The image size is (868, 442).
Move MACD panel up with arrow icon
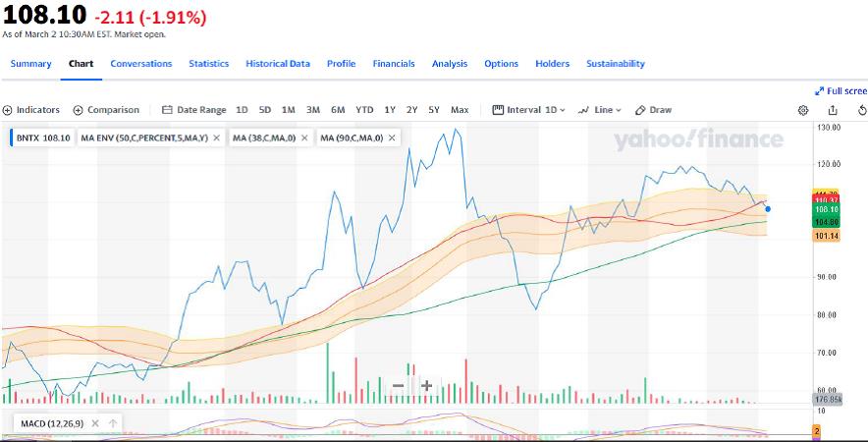(x=113, y=423)
